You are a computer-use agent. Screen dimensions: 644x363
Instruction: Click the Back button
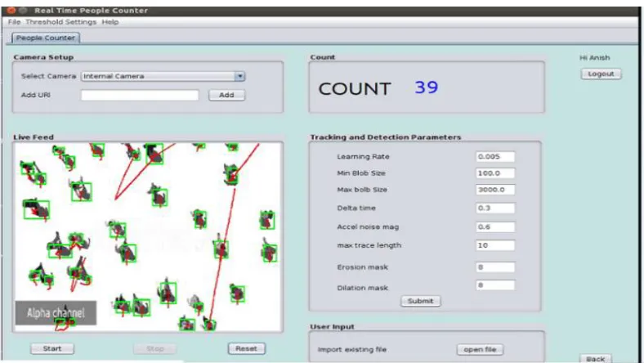[596, 358]
